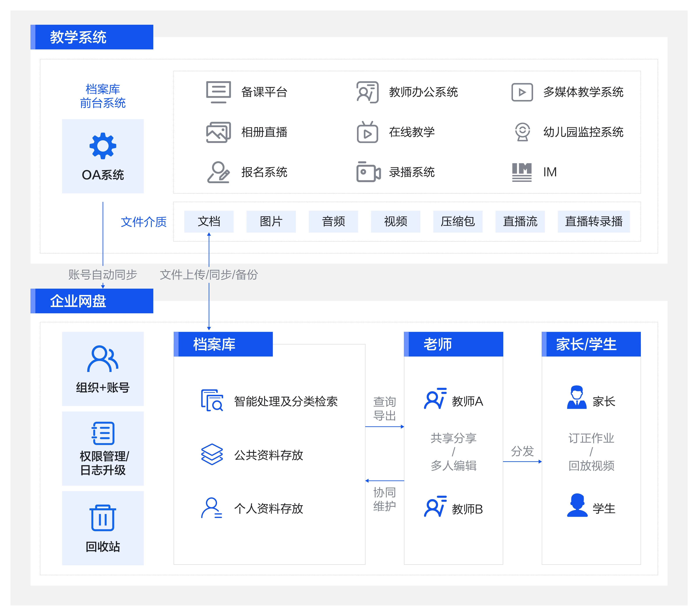This screenshot has height=616, width=698.
Task: Click the 多媒体教学系统 play icon
Action: (522, 92)
